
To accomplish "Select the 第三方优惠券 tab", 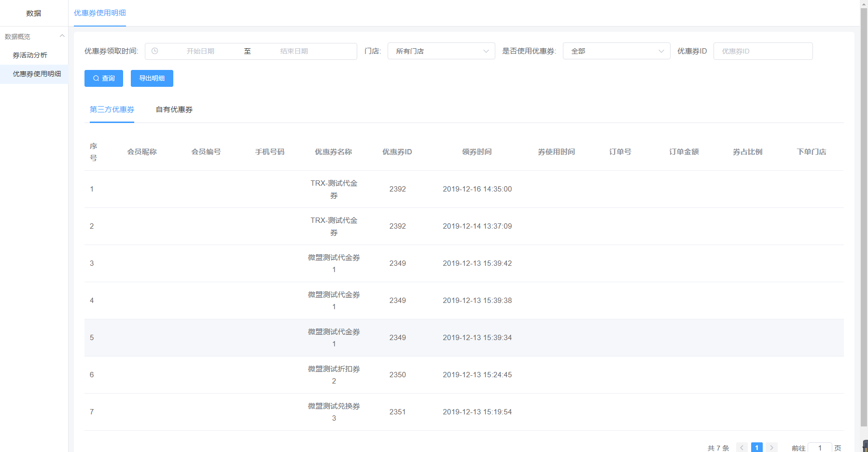I will 112,110.
